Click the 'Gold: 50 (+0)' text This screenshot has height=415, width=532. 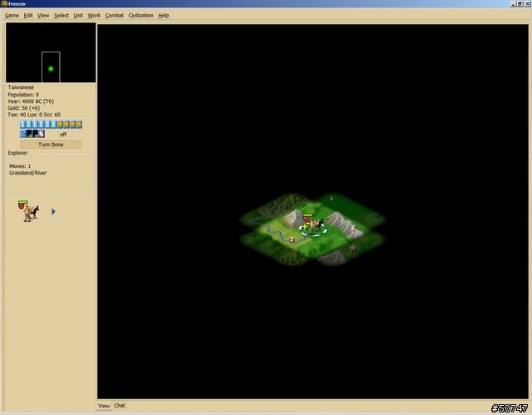23,108
